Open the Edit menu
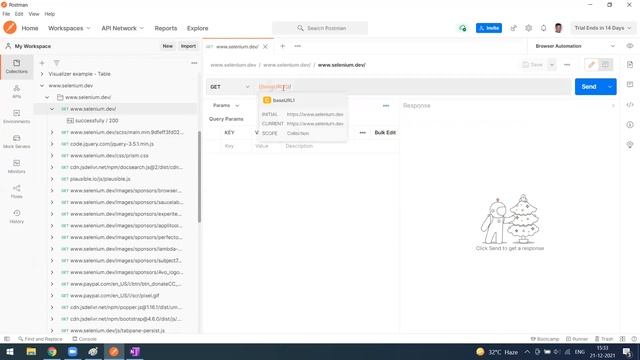640x360 pixels. 19,14
